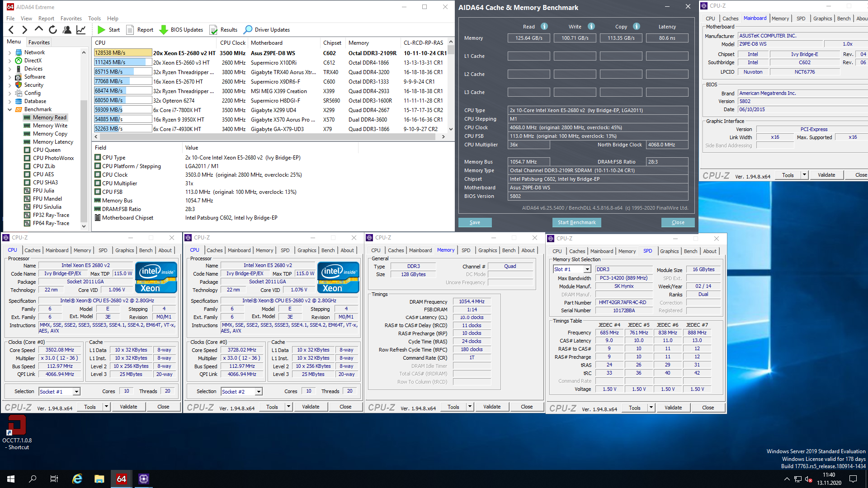
Task: Open the AIDA64 user/favorites icon
Action: pyautogui.click(x=67, y=30)
